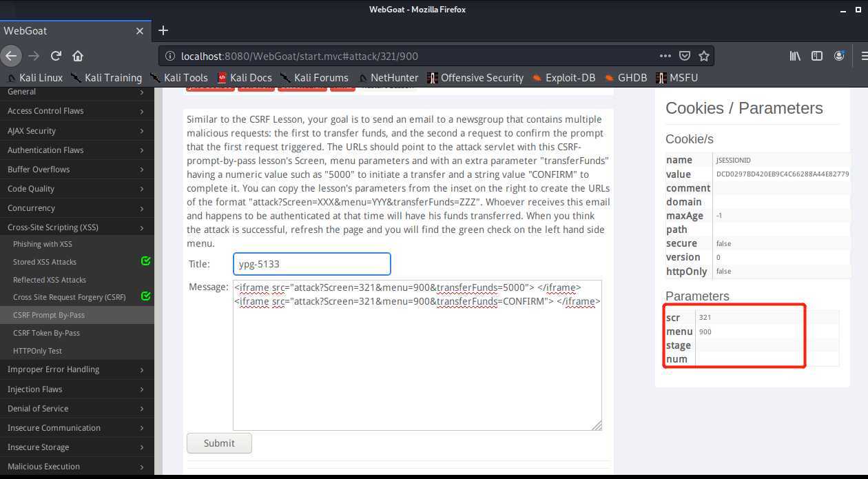This screenshot has height=479, width=868.
Task: Bookmark this page with the star
Action: (703, 56)
